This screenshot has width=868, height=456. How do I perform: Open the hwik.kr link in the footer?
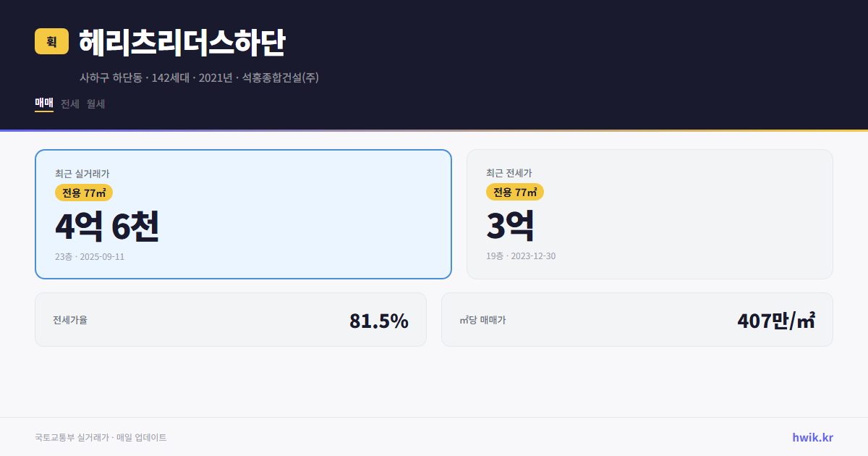point(812,436)
